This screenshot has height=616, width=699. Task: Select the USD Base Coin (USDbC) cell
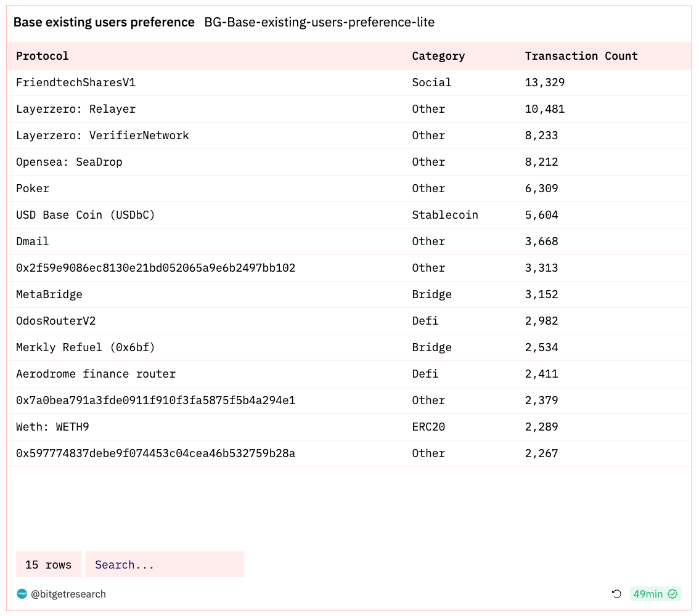(x=86, y=215)
